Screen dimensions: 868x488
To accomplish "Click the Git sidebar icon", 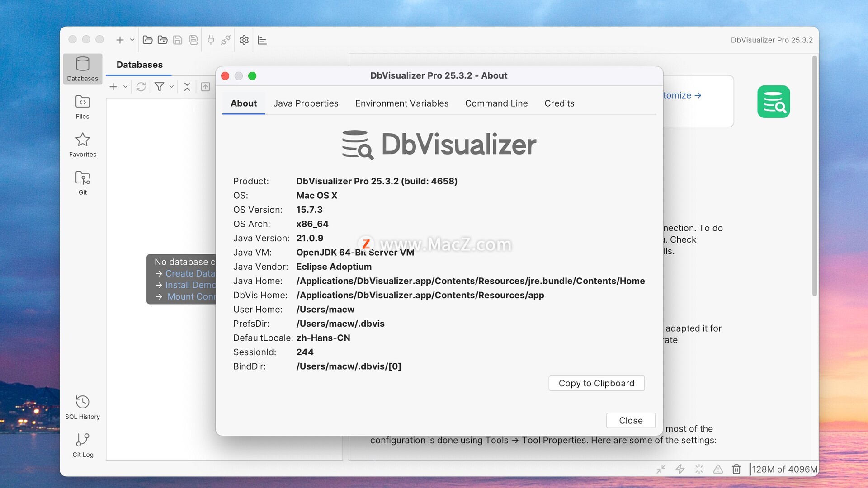I will [x=82, y=183].
